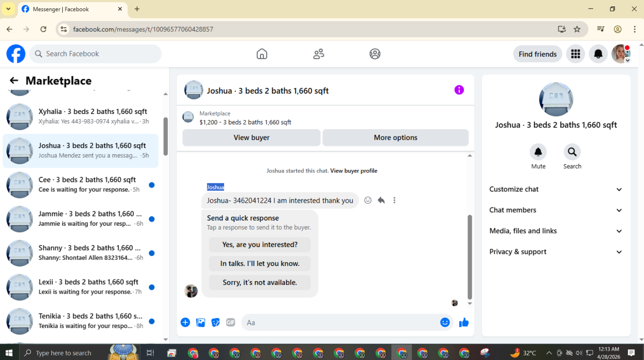
Task: Click Find friends button
Action: [538, 54]
